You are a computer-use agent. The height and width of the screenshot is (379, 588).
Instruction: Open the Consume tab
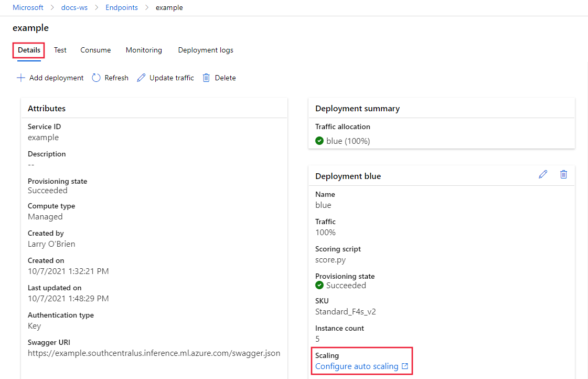(x=95, y=50)
